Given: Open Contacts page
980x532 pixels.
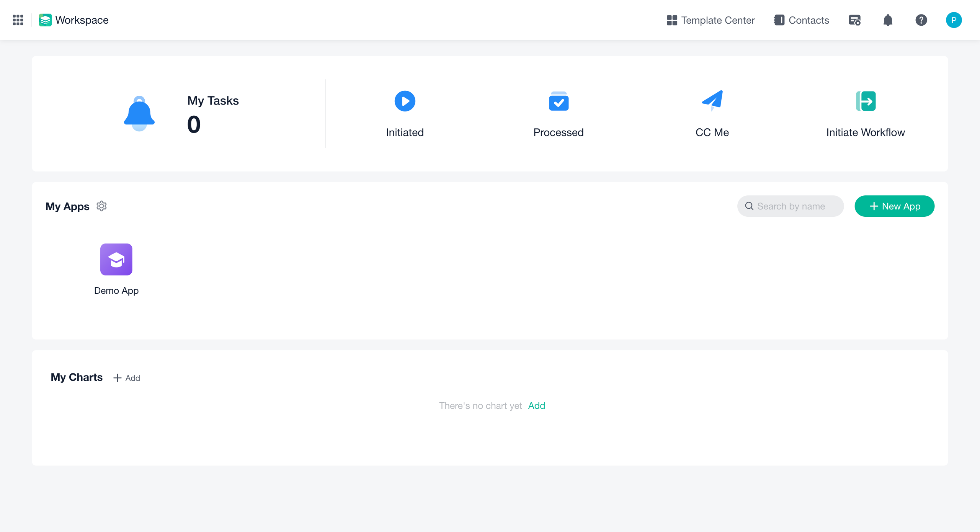Looking at the screenshot, I should tap(801, 20).
